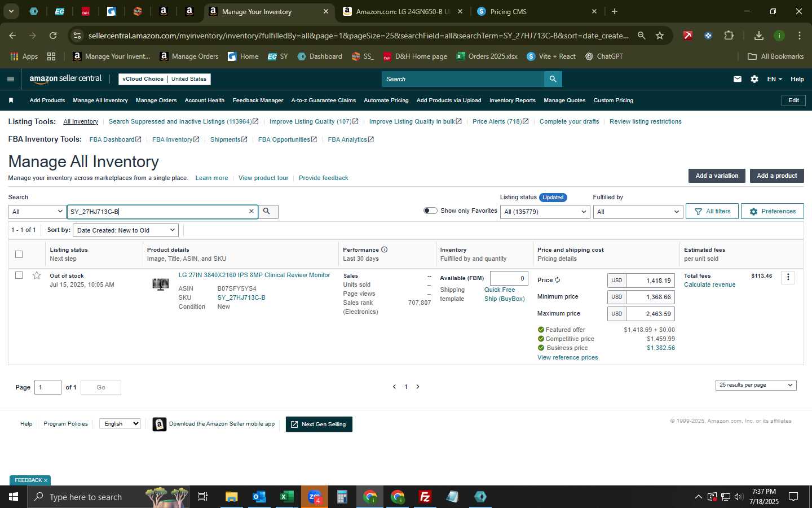Click the Minimum price field showing 1,368.66
Image resolution: width=812 pixels, height=508 pixels.
pos(650,297)
